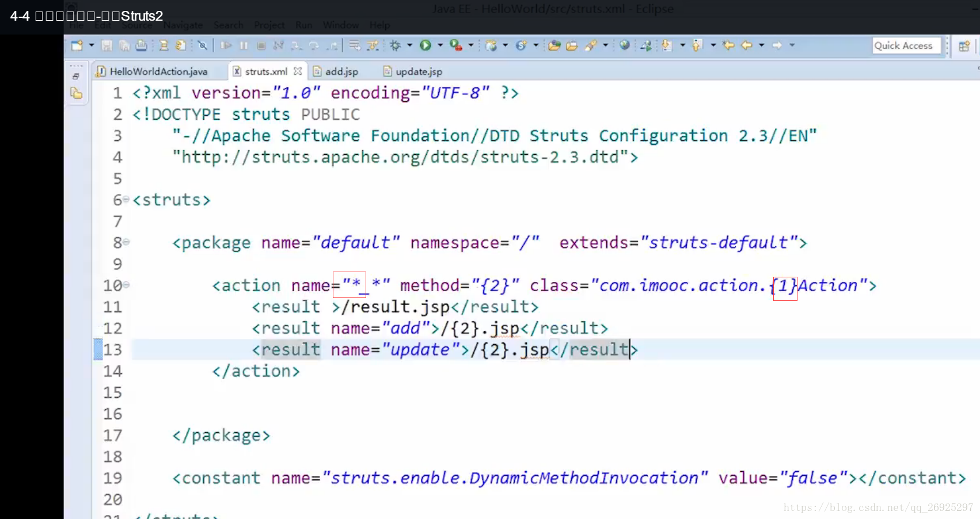
Task: Click the Debug bug icon
Action: (395, 45)
